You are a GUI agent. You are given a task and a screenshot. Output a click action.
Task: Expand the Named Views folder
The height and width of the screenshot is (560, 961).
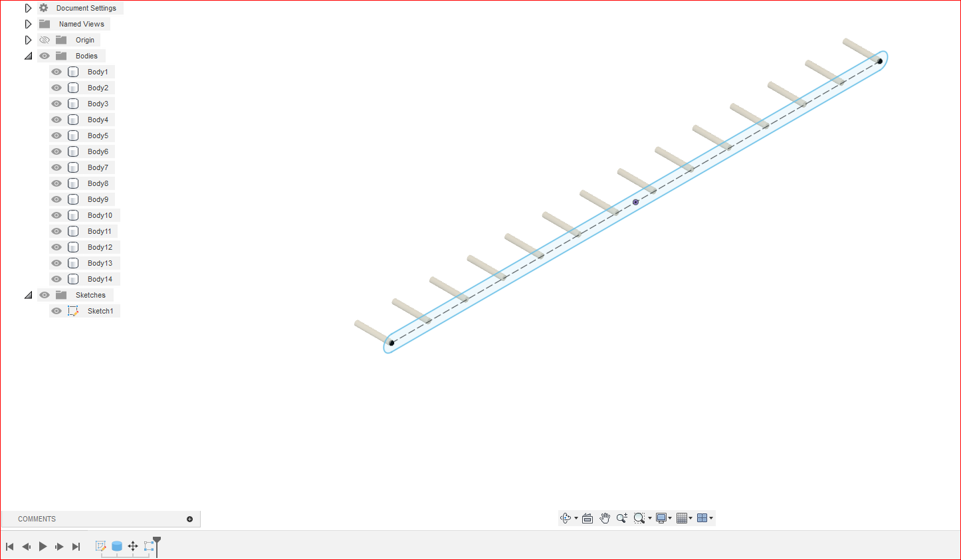tap(28, 24)
